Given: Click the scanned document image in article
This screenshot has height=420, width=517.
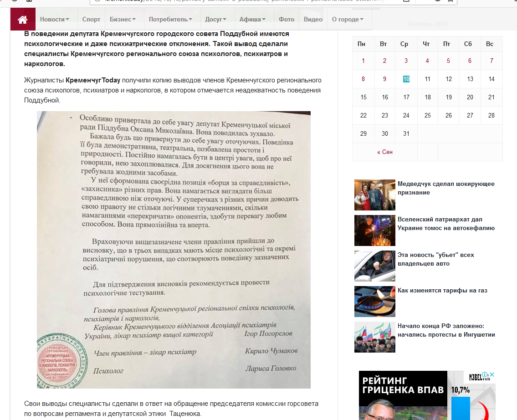Looking at the screenshot, I should click(174, 250).
